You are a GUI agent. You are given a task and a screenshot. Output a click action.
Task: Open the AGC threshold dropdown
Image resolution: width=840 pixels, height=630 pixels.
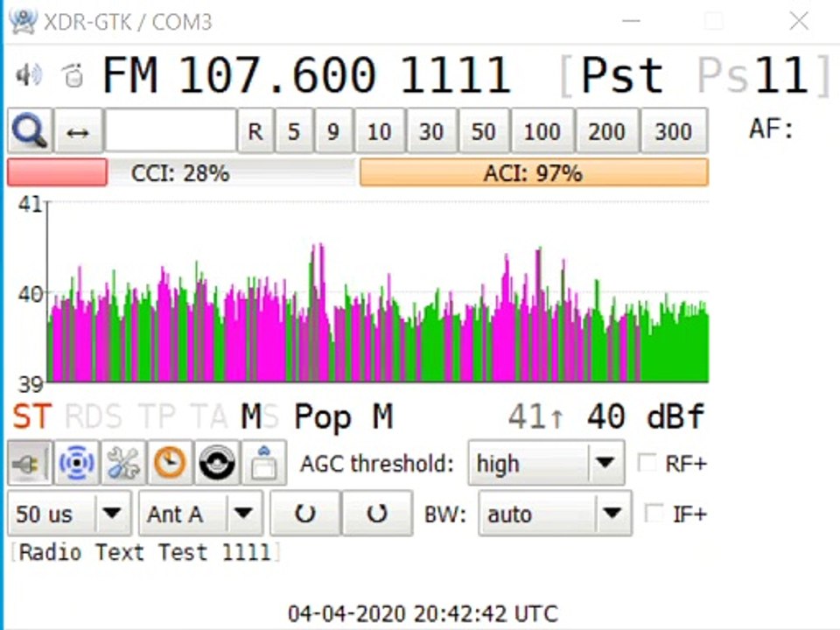tap(546, 463)
